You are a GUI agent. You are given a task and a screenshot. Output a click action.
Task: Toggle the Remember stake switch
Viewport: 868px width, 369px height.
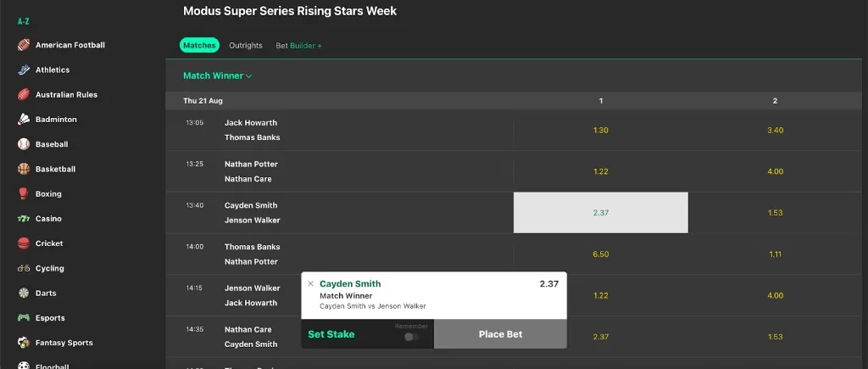tap(411, 337)
